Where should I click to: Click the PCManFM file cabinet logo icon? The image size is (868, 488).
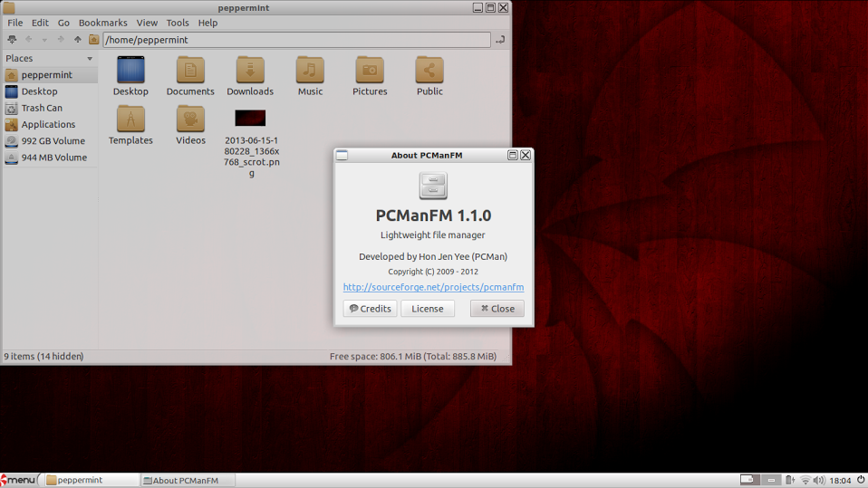pyautogui.click(x=433, y=186)
